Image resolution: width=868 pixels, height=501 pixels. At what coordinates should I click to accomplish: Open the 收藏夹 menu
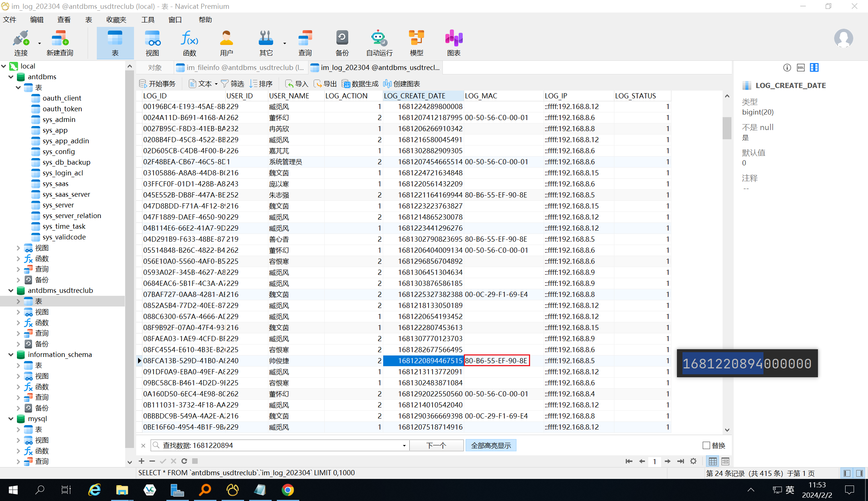pos(116,20)
